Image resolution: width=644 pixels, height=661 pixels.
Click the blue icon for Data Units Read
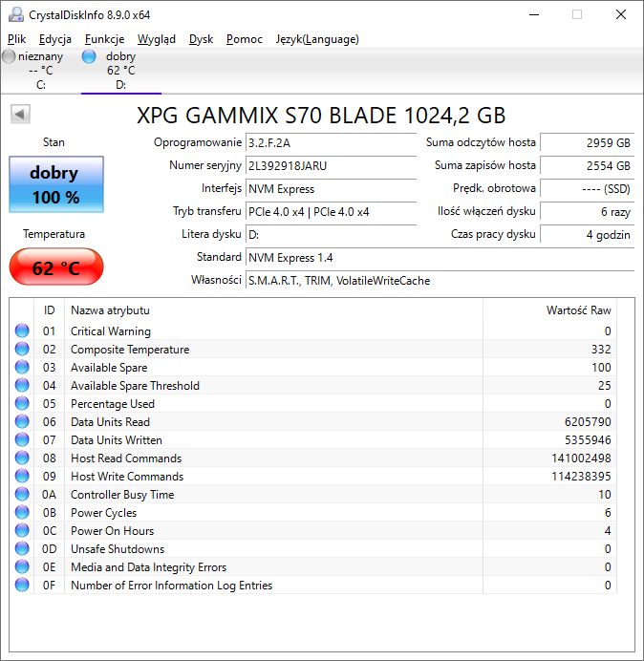pyautogui.click(x=22, y=421)
